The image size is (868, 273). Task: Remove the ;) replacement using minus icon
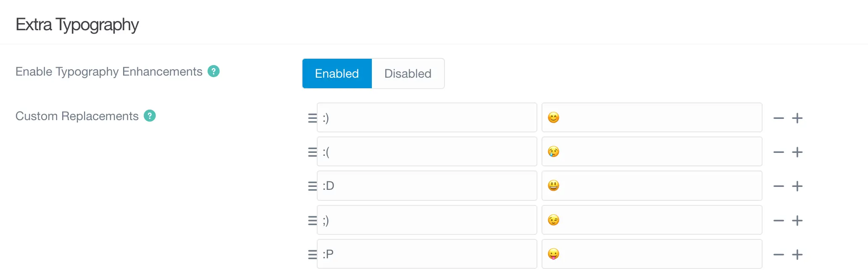(x=779, y=220)
